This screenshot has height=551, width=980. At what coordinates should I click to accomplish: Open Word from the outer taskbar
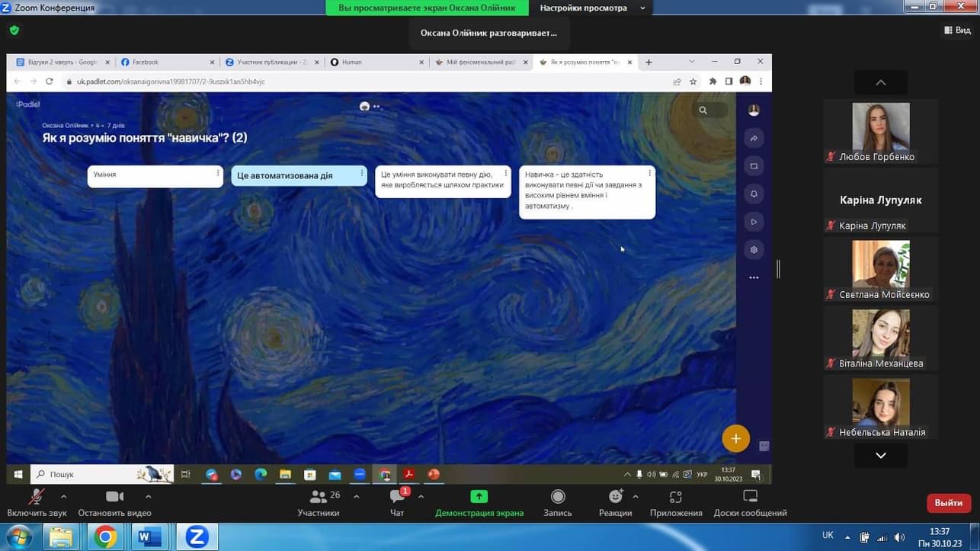[x=149, y=537]
